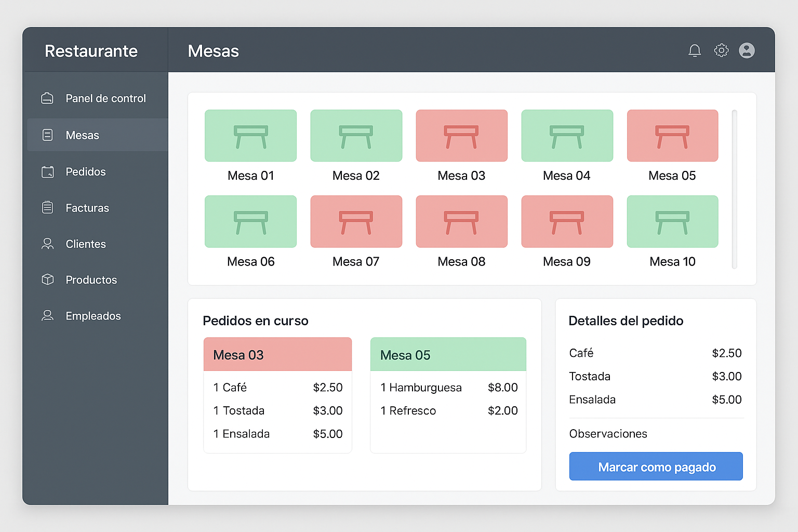Open the Mesa 05 order card header
Screen dimensions: 798x532
448,354
